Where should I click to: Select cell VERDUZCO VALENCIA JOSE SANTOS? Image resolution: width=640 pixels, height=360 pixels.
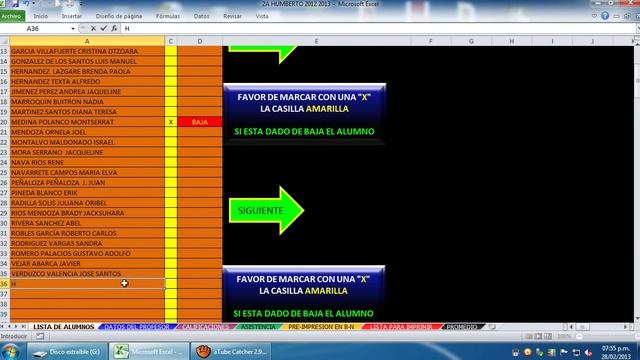click(x=87, y=273)
